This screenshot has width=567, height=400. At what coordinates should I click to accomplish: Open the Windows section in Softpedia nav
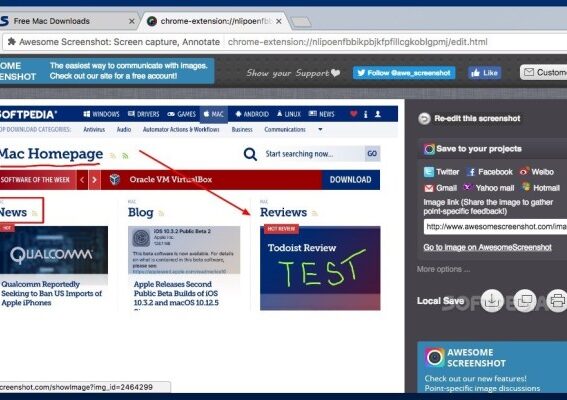(101, 114)
